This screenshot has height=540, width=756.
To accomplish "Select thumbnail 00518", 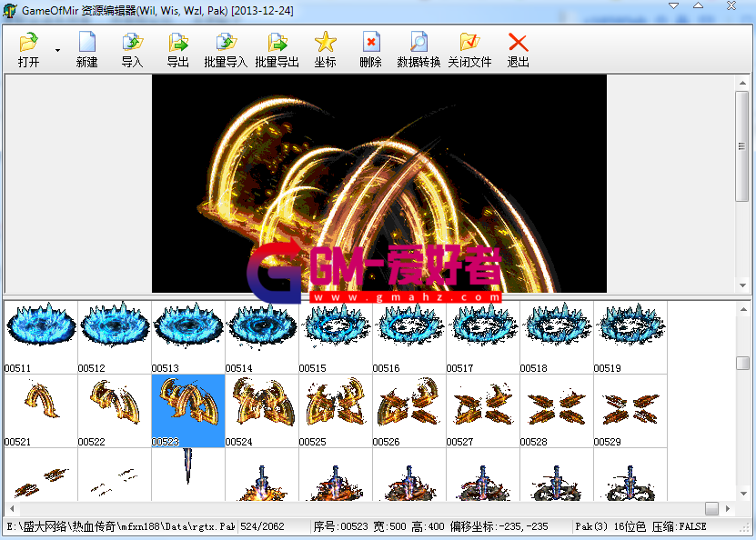I will [x=558, y=337].
